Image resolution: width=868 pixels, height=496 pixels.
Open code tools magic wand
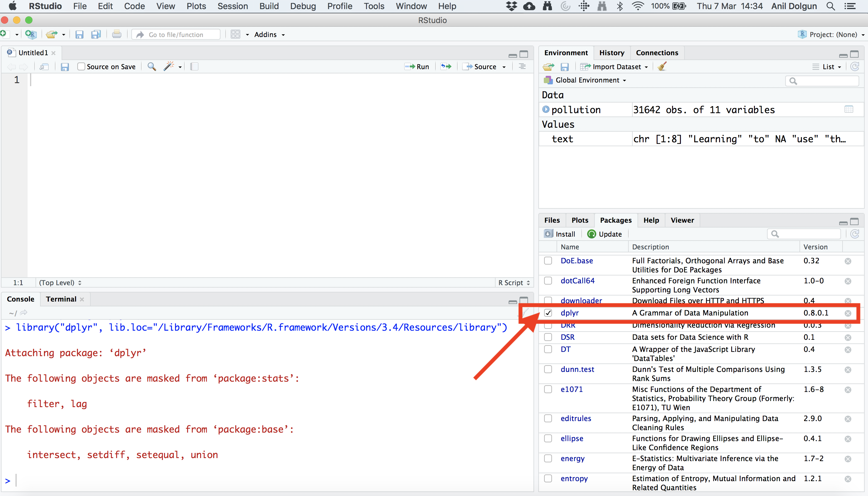169,66
